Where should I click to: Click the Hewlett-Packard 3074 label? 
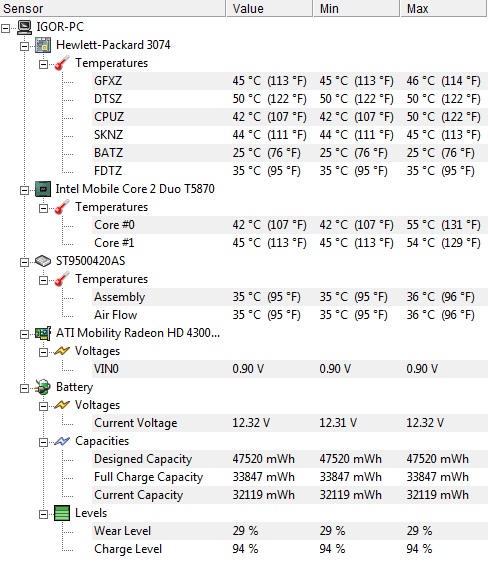pos(113,45)
